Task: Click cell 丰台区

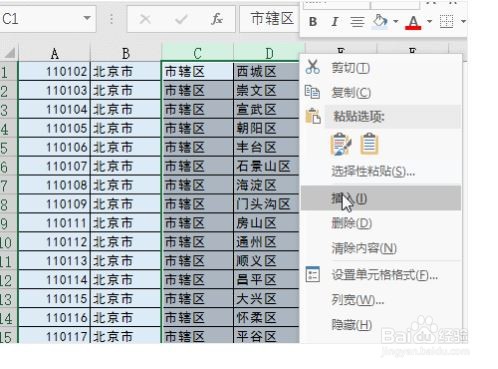Action: click(x=266, y=147)
